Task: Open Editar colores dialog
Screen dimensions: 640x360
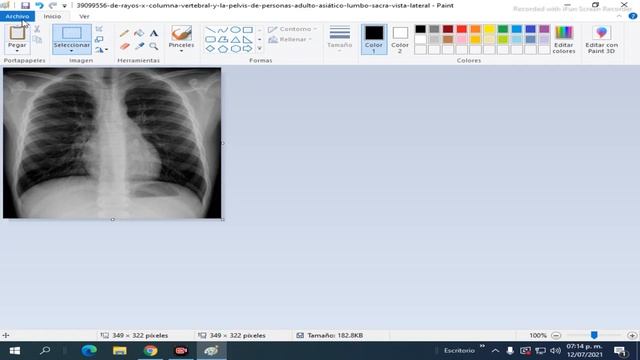Action: pyautogui.click(x=564, y=39)
